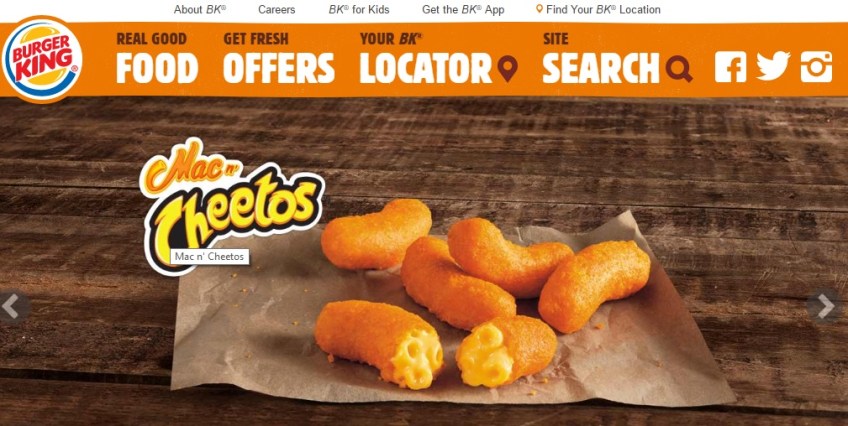848x426 pixels.
Task: Advance to the next carousel slide
Action: click(x=826, y=307)
